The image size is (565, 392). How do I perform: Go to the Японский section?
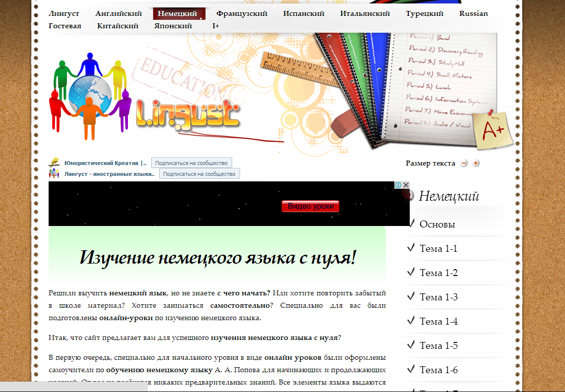pyautogui.click(x=173, y=26)
